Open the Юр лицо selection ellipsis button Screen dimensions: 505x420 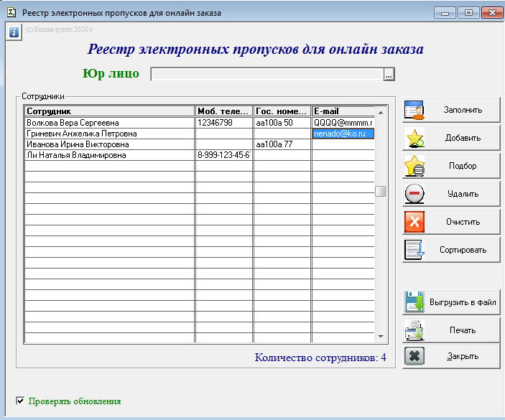(x=389, y=75)
